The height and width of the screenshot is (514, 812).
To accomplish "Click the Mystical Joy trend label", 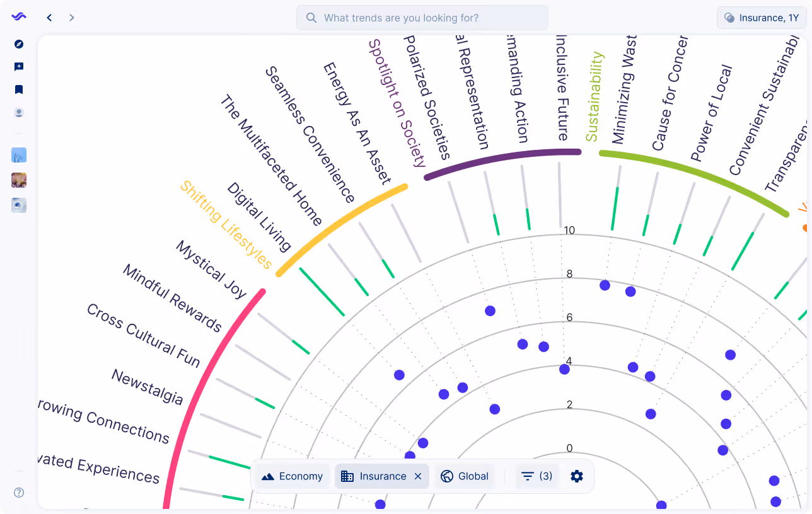I will point(211,270).
